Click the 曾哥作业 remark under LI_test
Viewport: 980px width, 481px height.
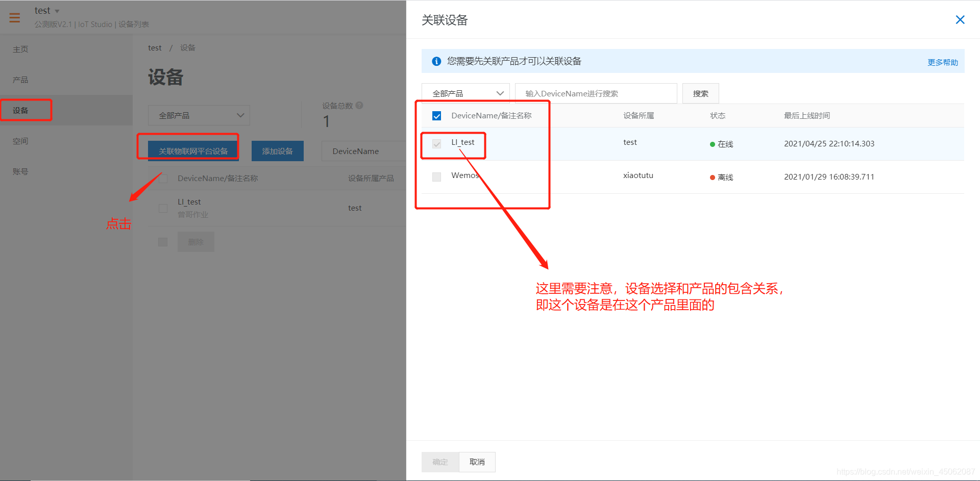(x=193, y=215)
